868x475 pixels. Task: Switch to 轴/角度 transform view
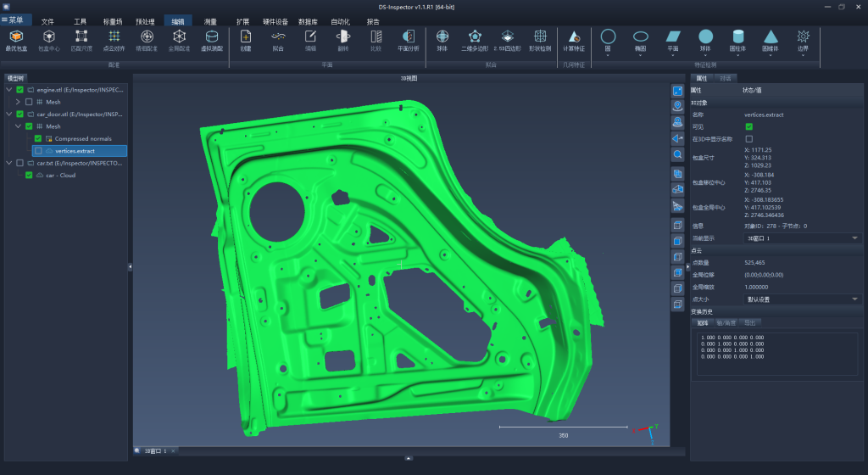point(726,323)
